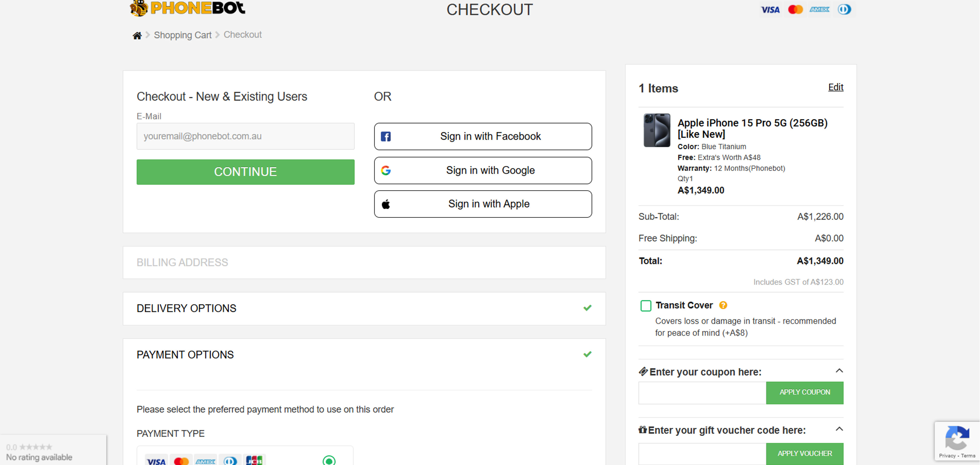The height and width of the screenshot is (465, 980).
Task: Sign in with Facebook
Action: 483,136
